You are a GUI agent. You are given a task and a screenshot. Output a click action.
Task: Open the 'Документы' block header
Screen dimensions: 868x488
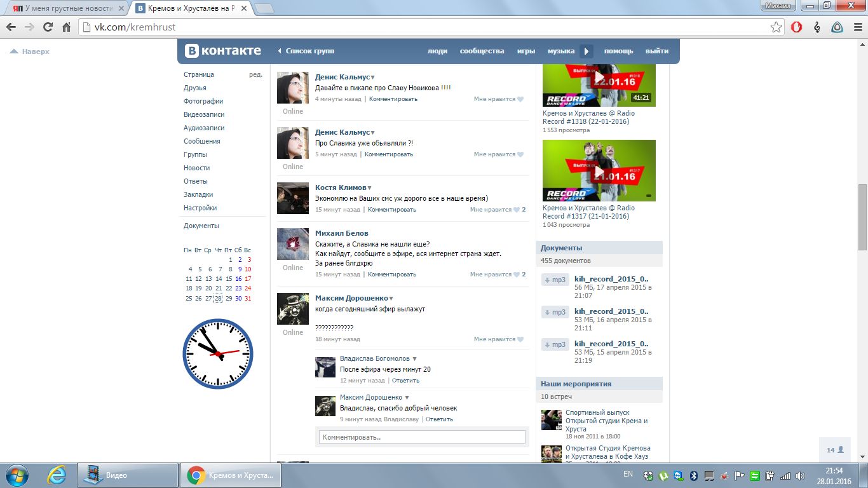599,248
